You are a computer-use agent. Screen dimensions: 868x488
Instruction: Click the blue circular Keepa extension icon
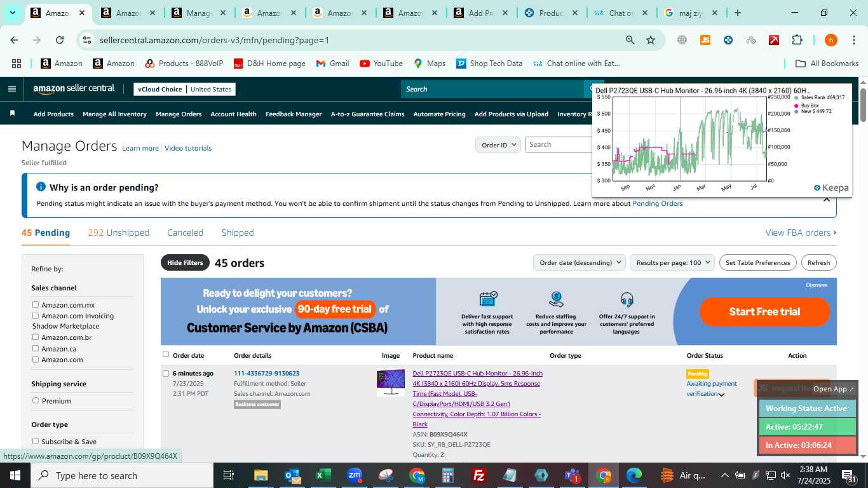coord(728,40)
